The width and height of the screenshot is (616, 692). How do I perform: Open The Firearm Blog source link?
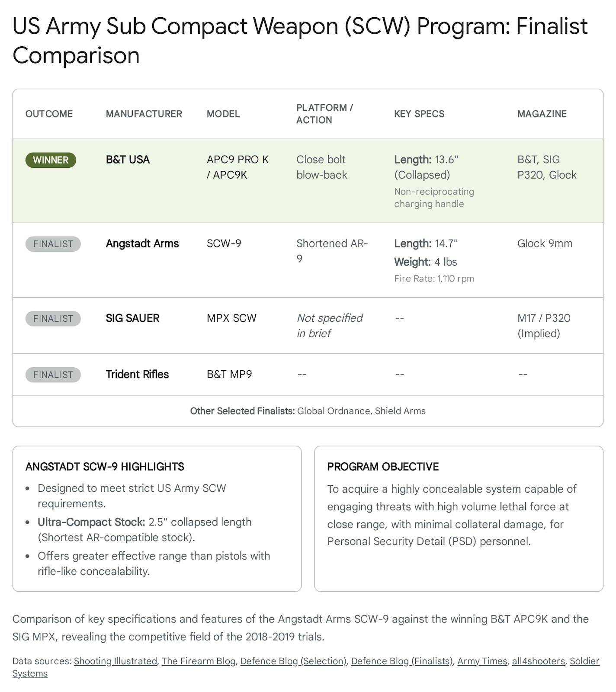(x=199, y=661)
